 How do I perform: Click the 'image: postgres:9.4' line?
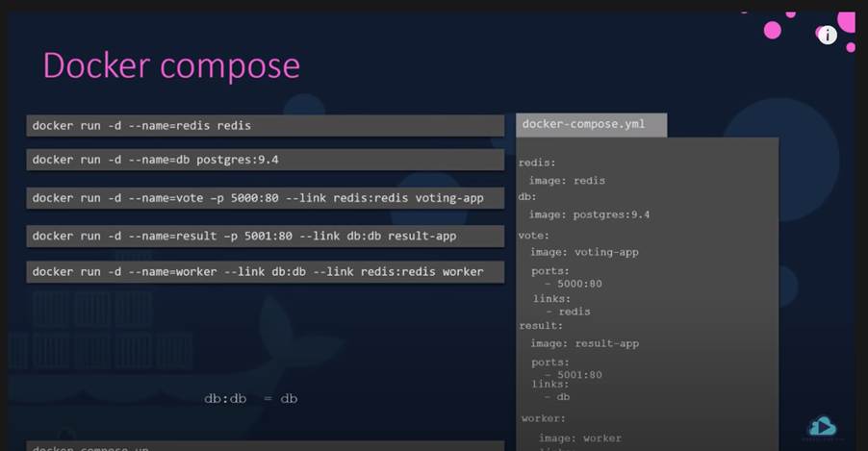(x=589, y=214)
